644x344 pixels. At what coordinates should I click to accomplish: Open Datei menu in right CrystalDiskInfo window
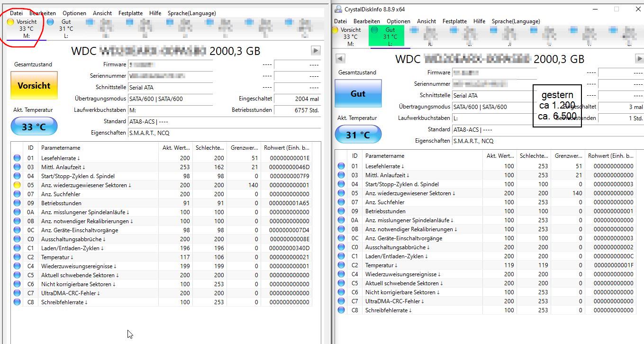(x=340, y=21)
